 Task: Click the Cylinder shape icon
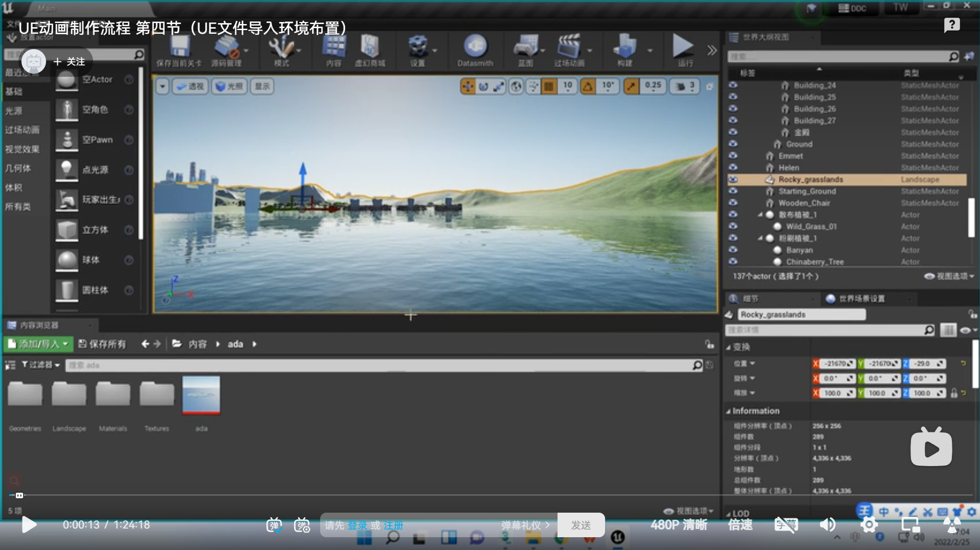point(66,290)
